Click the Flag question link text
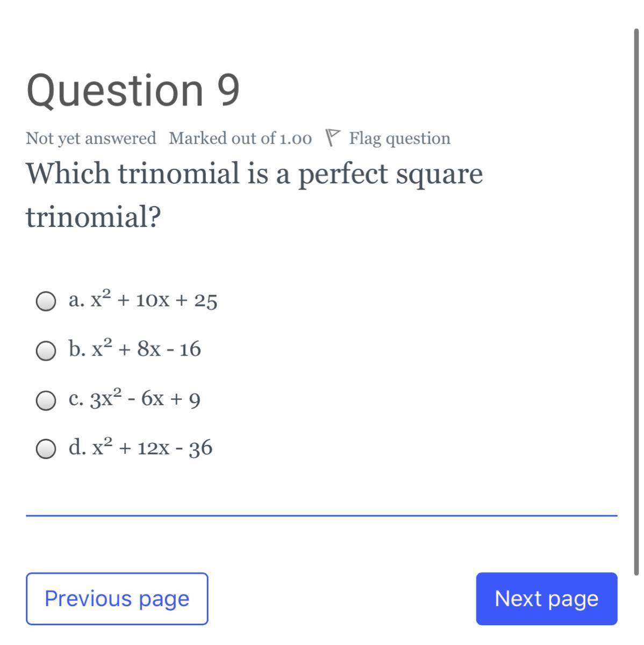This screenshot has height=645, width=644. point(399,138)
